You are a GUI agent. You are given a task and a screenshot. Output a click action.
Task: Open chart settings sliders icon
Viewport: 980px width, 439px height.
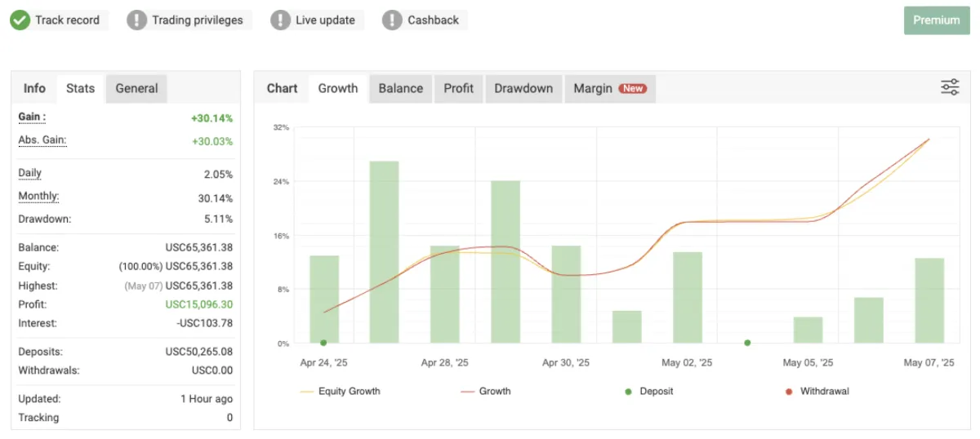click(x=950, y=88)
